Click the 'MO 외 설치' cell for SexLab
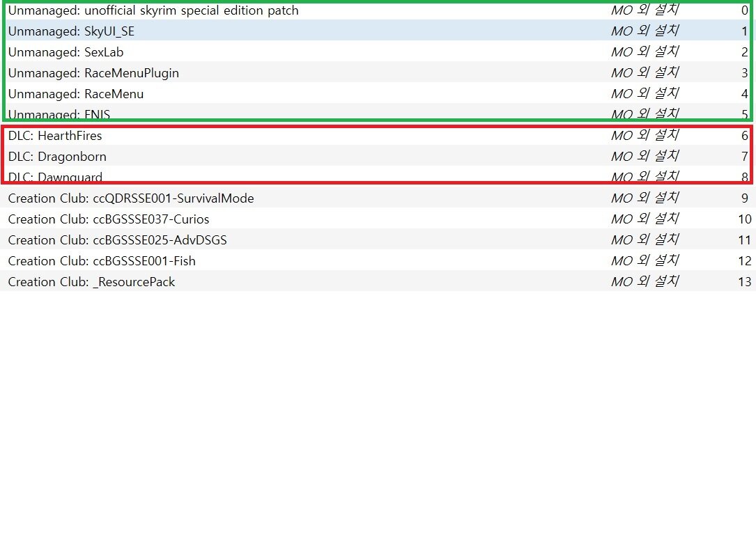 (645, 52)
